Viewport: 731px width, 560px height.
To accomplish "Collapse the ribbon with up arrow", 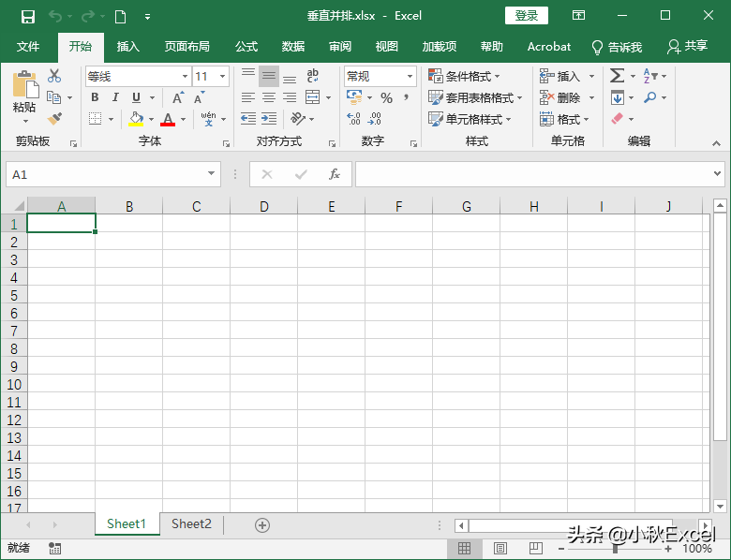I will coord(717,143).
